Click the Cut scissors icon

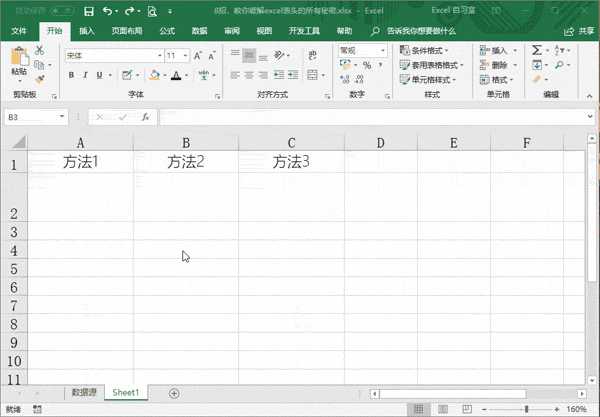tap(39, 50)
